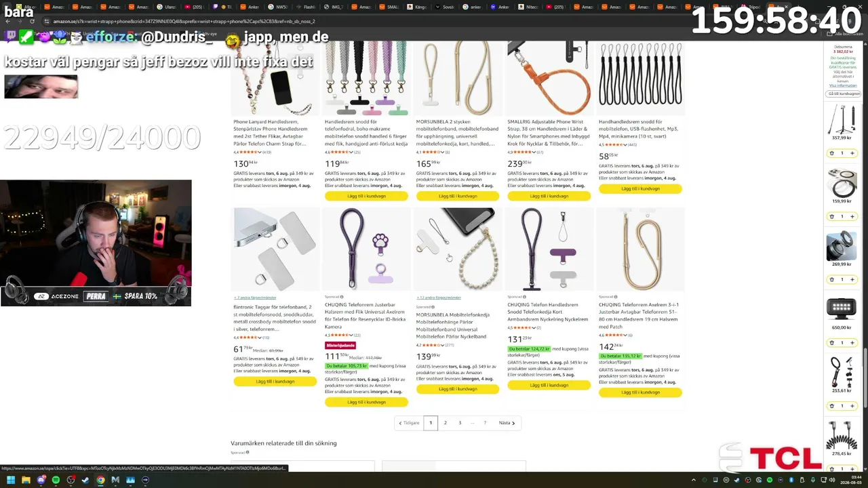Go to the next results page via 'Nästa'
Image resolution: width=868 pixels, height=488 pixels.
tap(507, 423)
